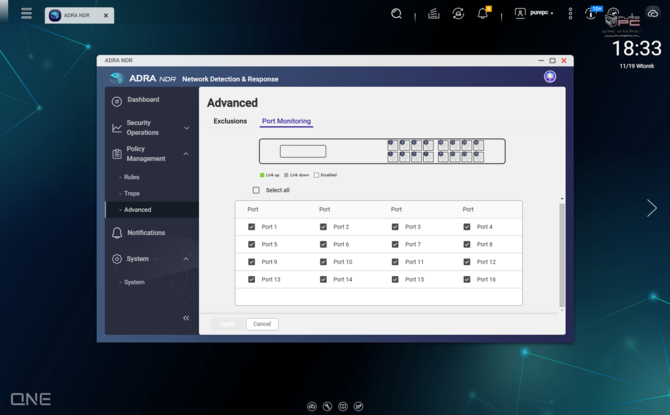Uncheck Port 1 checkbox
Viewport: 670px width, 415px height.
pyautogui.click(x=251, y=227)
